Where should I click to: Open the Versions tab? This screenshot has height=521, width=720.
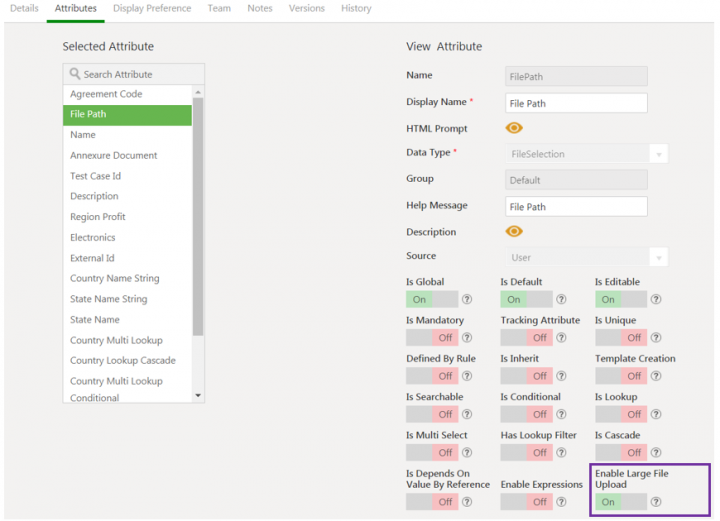(306, 8)
